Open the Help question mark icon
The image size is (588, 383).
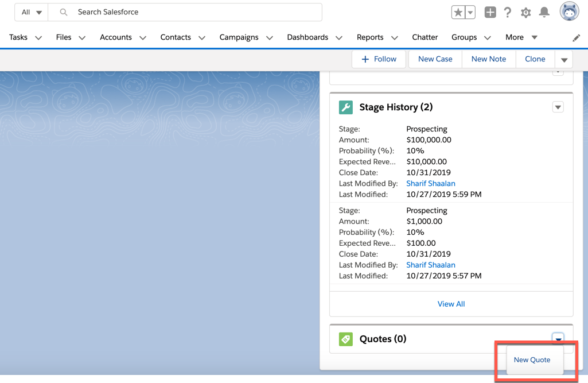[508, 13]
